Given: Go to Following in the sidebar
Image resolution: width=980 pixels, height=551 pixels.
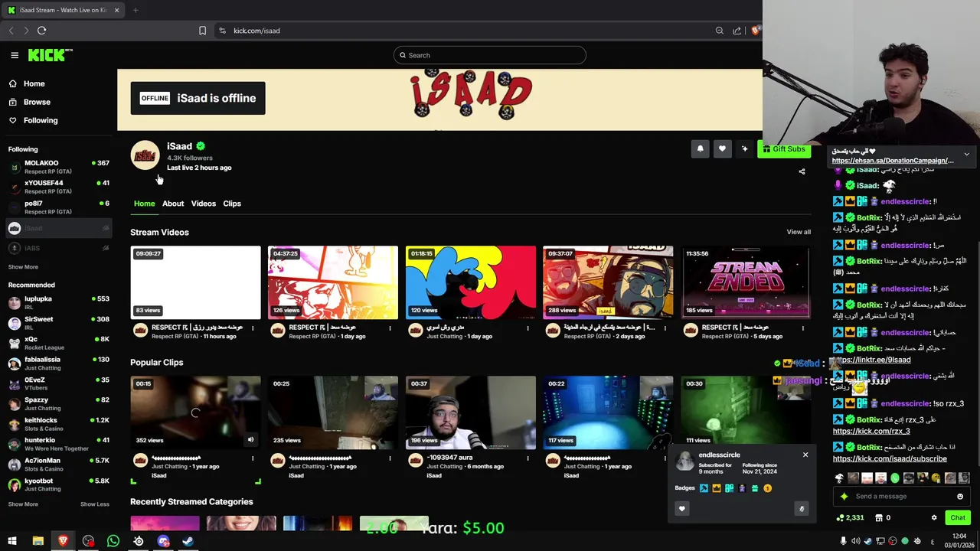Looking at the screenshot, I should 33,120.
